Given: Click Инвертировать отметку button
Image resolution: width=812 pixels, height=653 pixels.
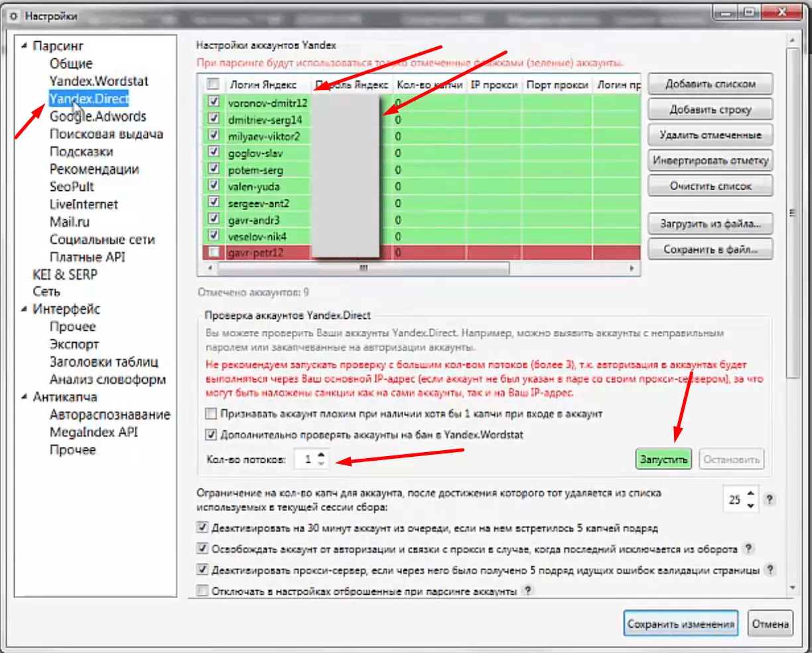Looking at the screenshot, I should coord(710,160).
